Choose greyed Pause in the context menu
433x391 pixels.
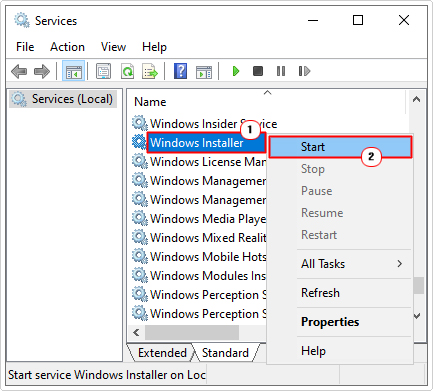340,191
